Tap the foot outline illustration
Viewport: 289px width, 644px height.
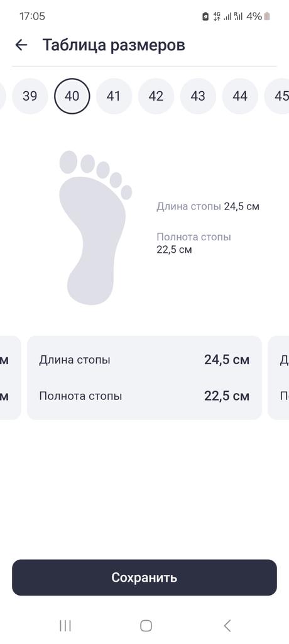(x=95, y=228)
